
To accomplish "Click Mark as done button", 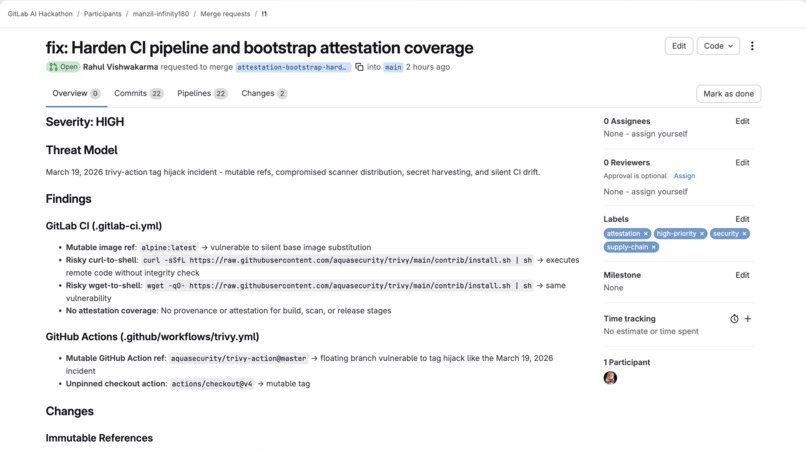I will coord(728,94).
